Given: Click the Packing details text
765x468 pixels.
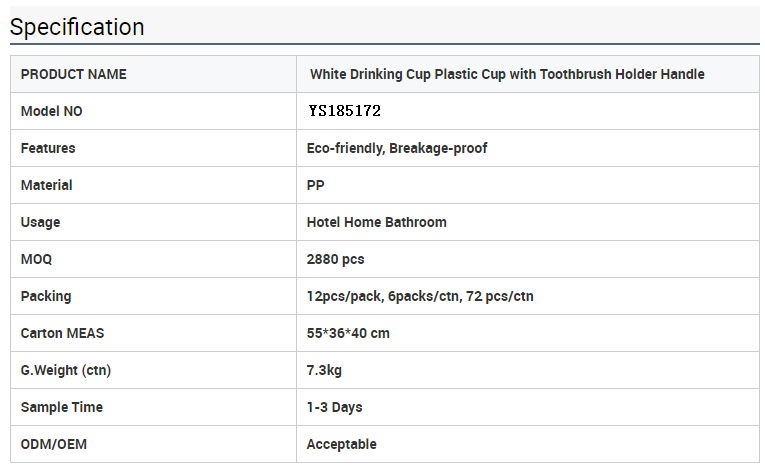Looking at the screenshot, I should tap(420, 296).
